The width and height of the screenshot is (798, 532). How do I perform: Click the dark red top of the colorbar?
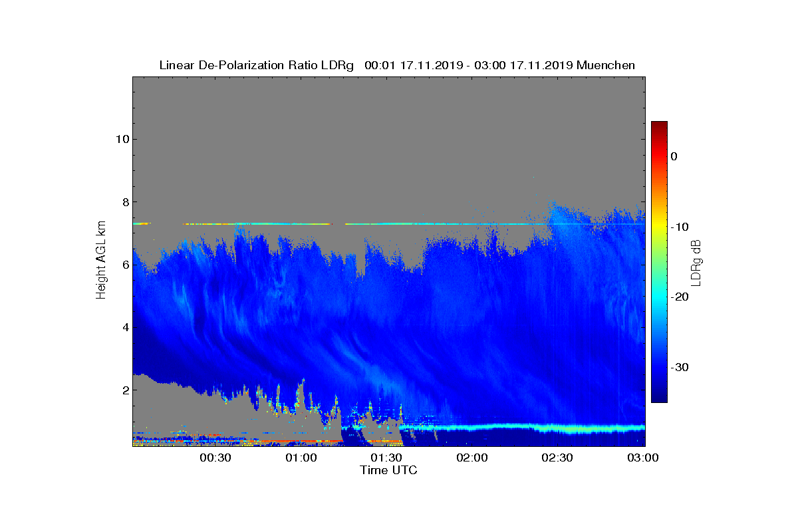[x=659, y=126]
